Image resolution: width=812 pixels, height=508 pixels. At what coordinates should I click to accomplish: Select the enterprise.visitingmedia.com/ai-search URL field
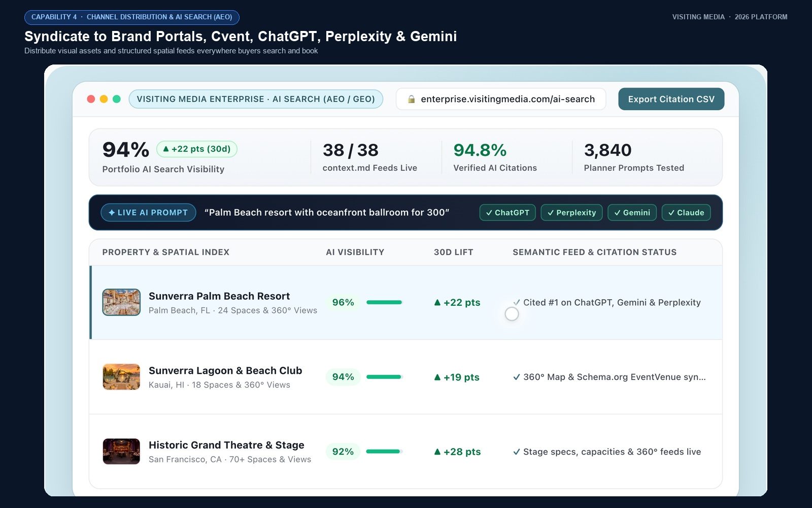click(x=501, y=99)
